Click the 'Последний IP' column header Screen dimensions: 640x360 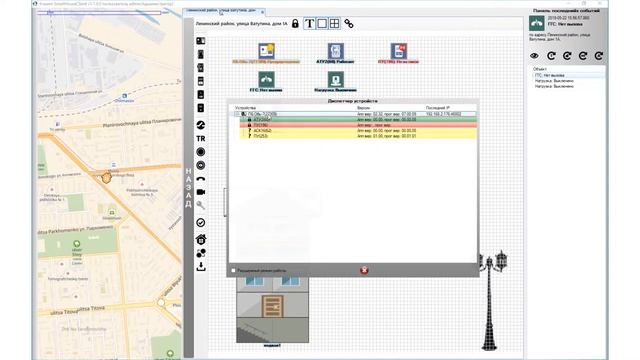click(x=438, y=108)
